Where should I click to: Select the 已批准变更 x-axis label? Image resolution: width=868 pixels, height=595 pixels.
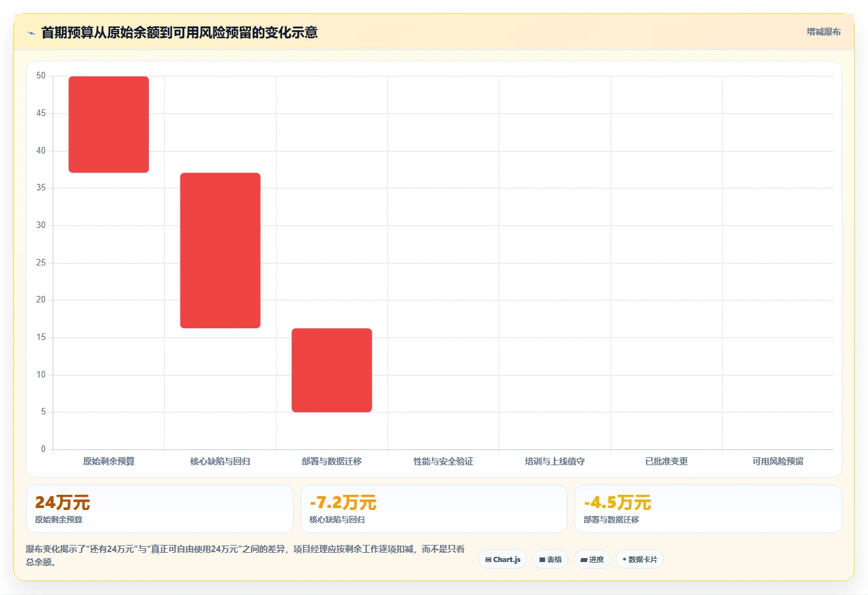point(666,461)
